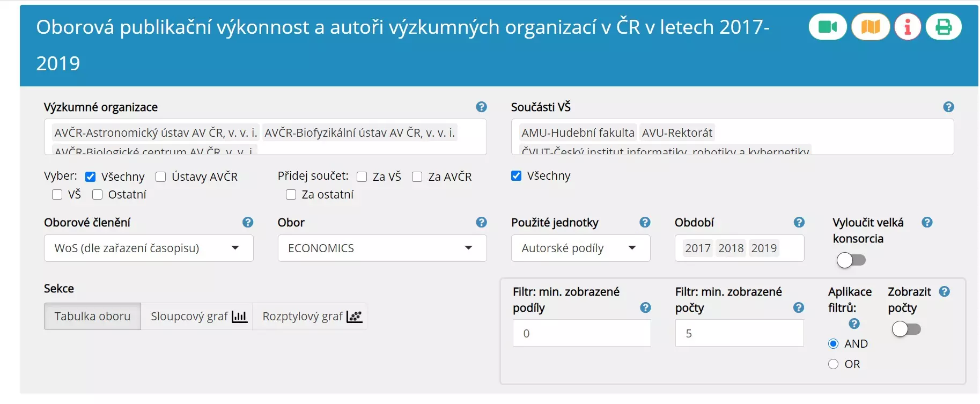The image size is (980, 404).
Task: Click the 2019 period tag
Action: [764, 248]
